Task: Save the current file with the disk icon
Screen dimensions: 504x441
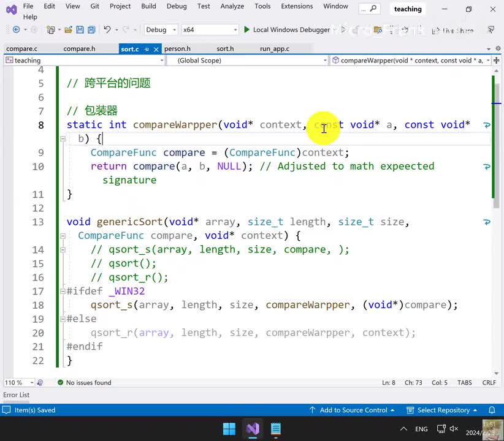Action: (80, 30)
